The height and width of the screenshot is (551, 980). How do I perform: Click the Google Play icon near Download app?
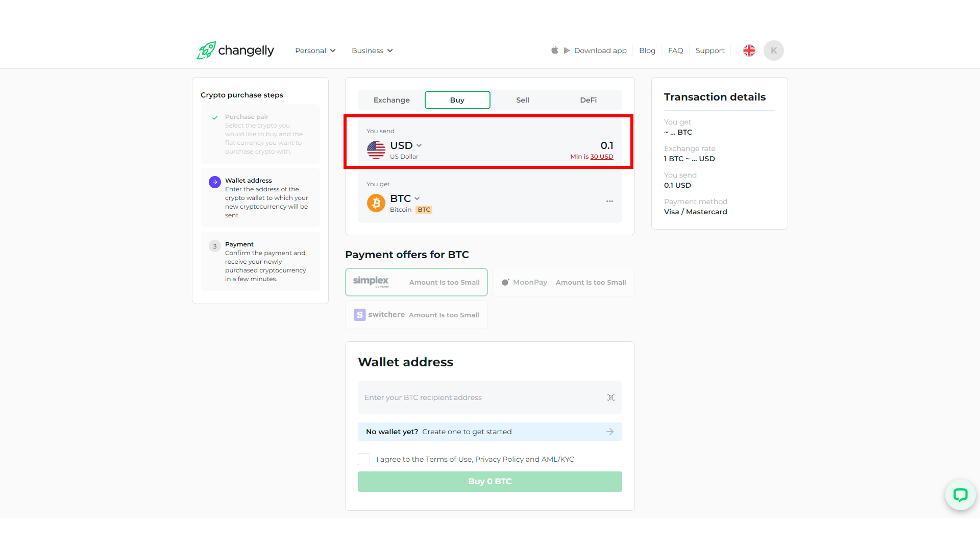click(567, 50)
